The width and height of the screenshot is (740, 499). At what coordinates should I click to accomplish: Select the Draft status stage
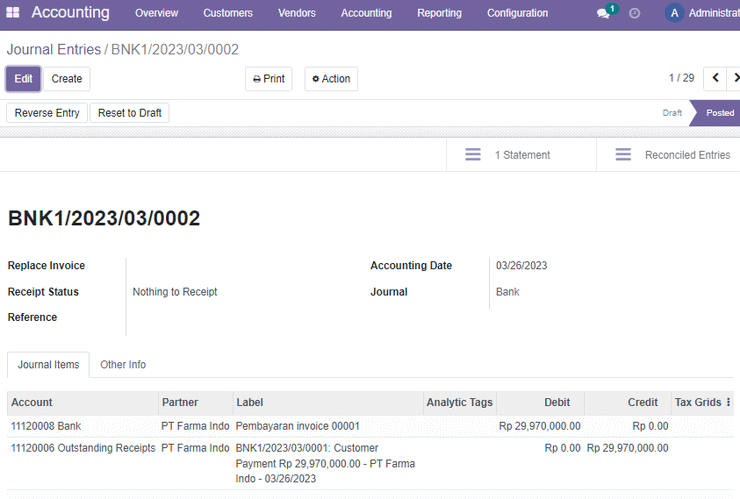coord(672,113)
